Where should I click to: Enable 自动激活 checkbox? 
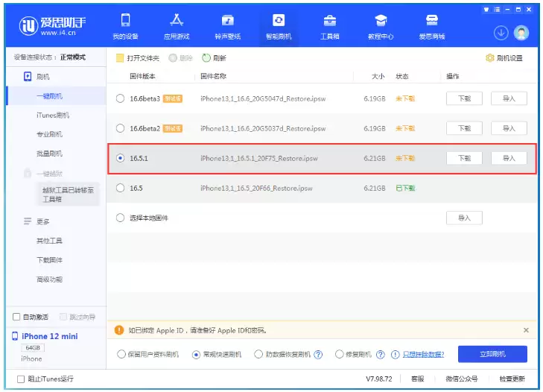pyautogui.click(x=16, y=317)
